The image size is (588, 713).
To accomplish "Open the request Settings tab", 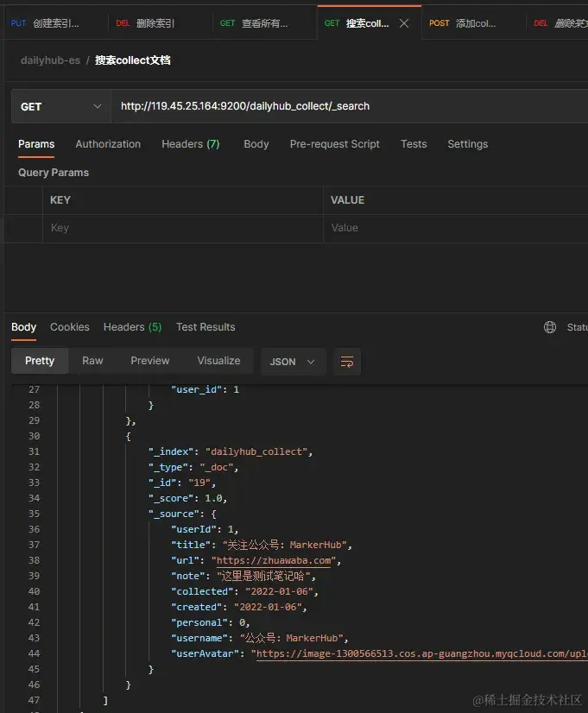I will pyautogui.click(x=467, y=144).
